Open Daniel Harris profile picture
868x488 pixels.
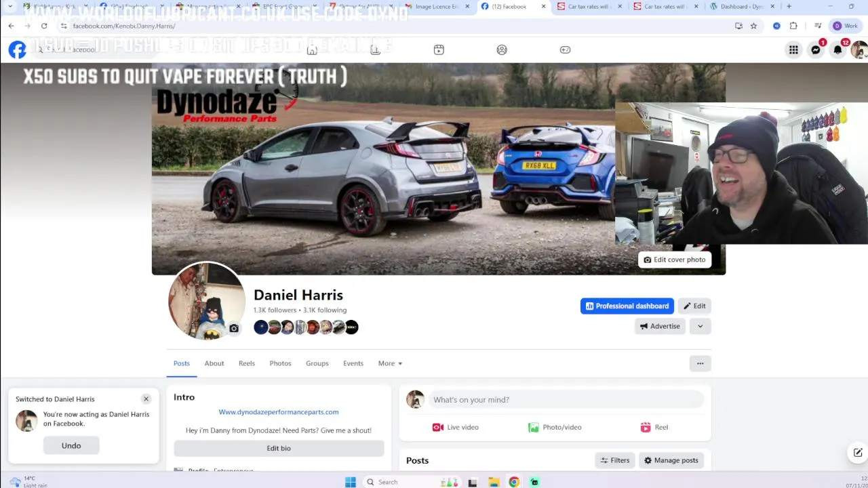pyautogui.click(x=207, y=301)
